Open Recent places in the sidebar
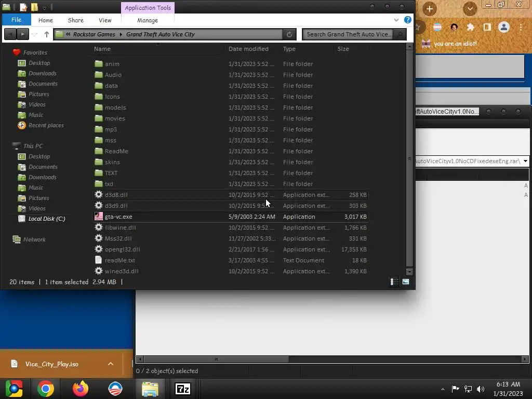 click(x=46, y=125)
